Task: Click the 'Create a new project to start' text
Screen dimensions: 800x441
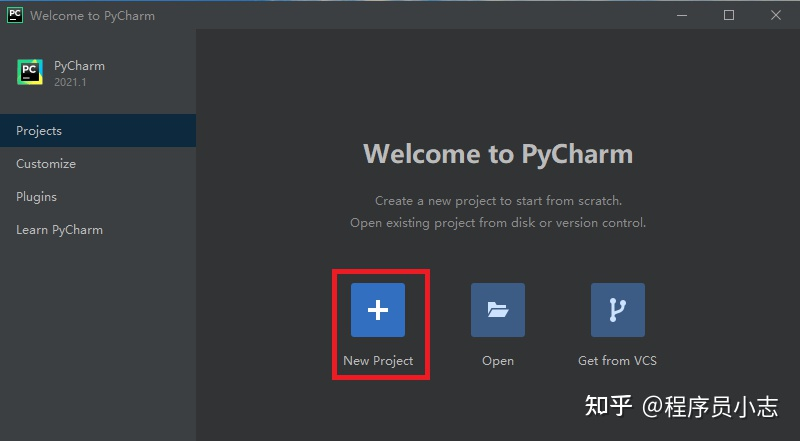Action: pyautogui.click(x=498, y=201)
